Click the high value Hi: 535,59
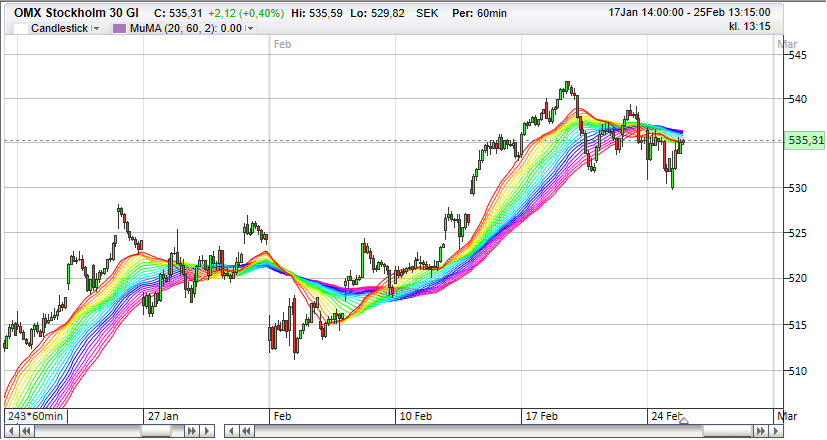 click(x=316, y=13)
